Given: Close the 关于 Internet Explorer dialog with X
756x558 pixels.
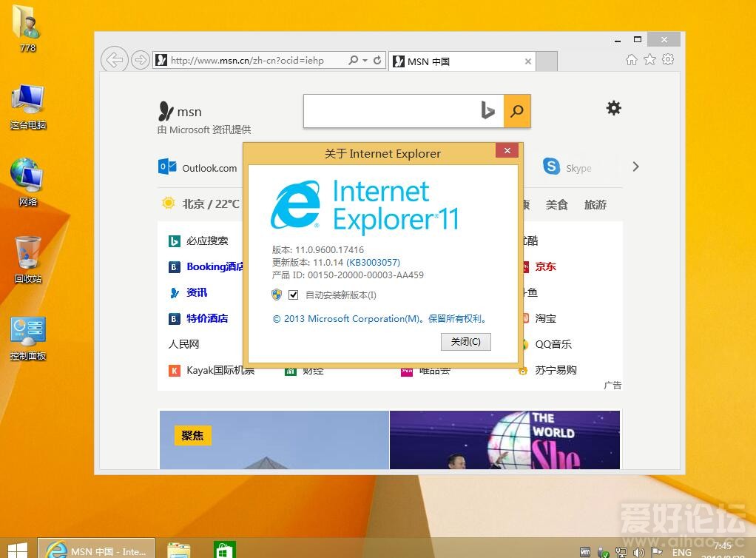Looking at the screenshot, I should [507, 150].
